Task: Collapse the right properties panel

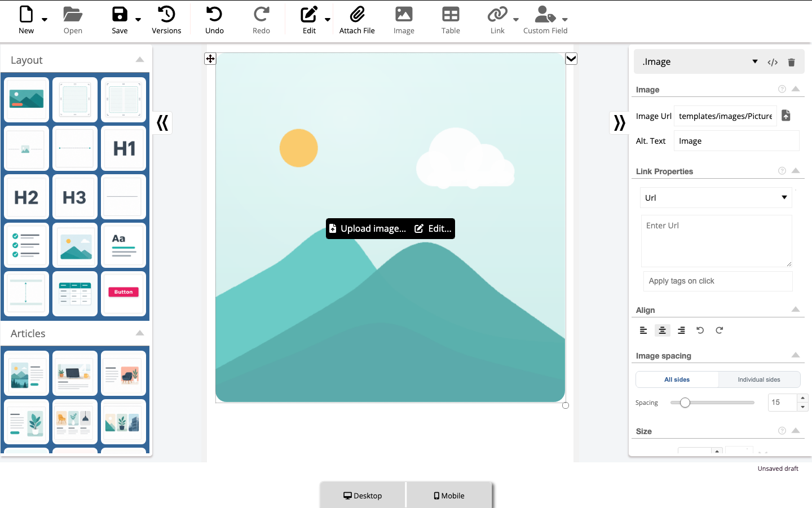Action: pos(619,123)
